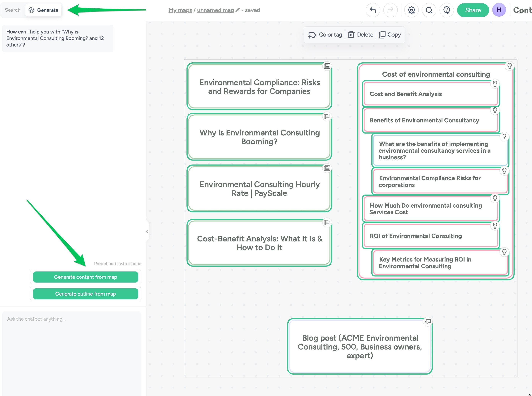Select Environmental Compliance Risks for corporations node

click(x=440, y=182)
